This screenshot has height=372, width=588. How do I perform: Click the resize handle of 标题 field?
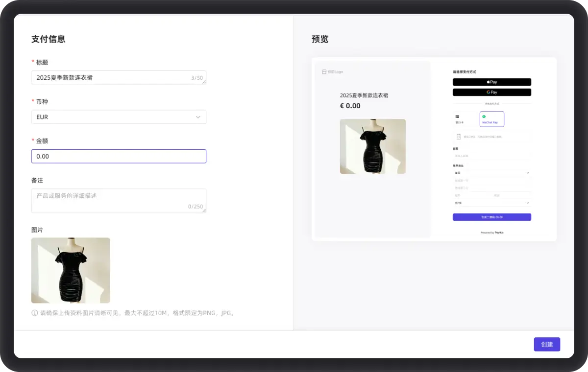[204, 82]
